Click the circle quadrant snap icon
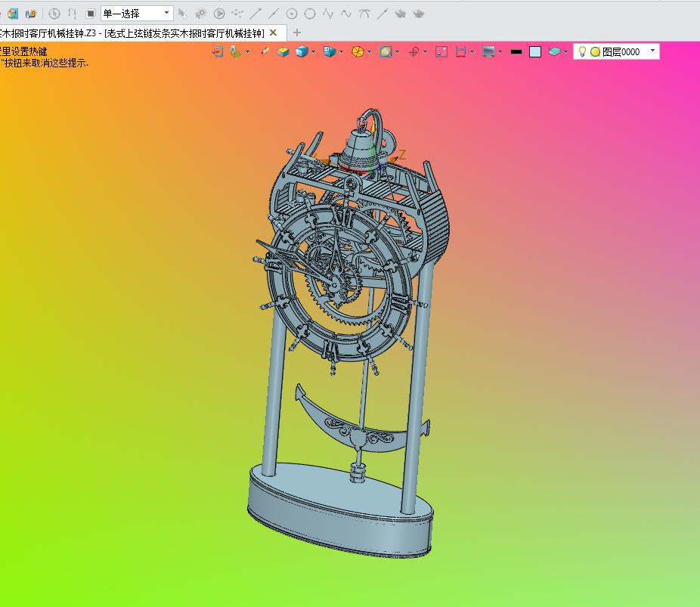 [310, 14]
